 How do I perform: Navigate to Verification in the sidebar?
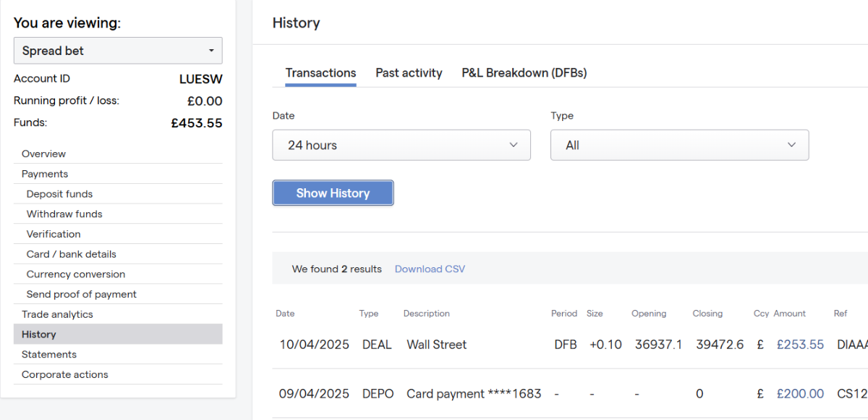(54, 234)
